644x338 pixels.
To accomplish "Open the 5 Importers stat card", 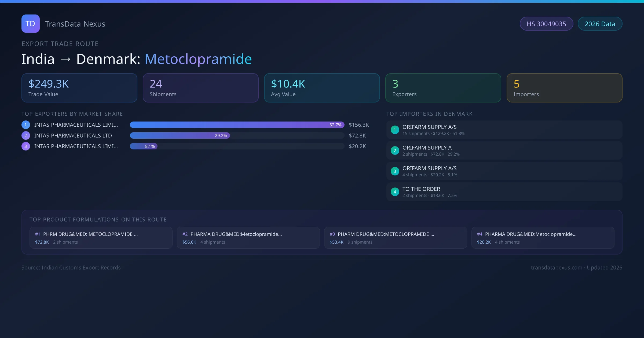I will click(564, 88).
